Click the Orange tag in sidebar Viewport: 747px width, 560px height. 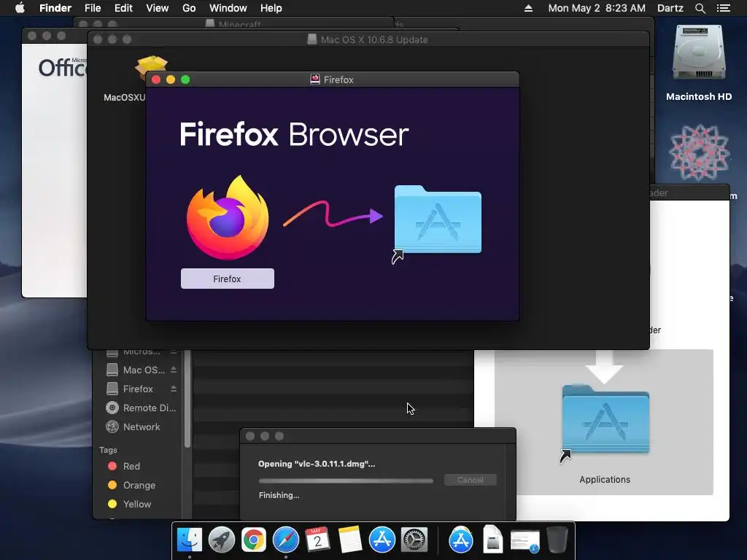(131, 485)
